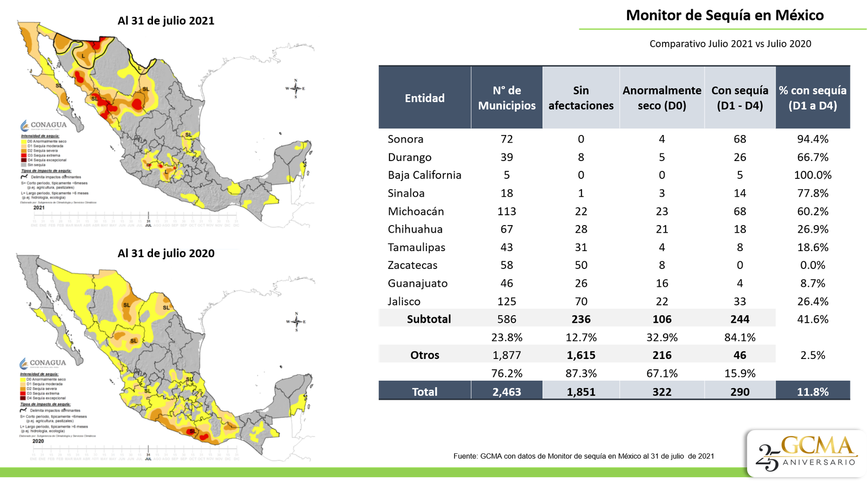
Task: Select the JUL 31 marker on the 2021 timeline
Action: pos(148,222)
